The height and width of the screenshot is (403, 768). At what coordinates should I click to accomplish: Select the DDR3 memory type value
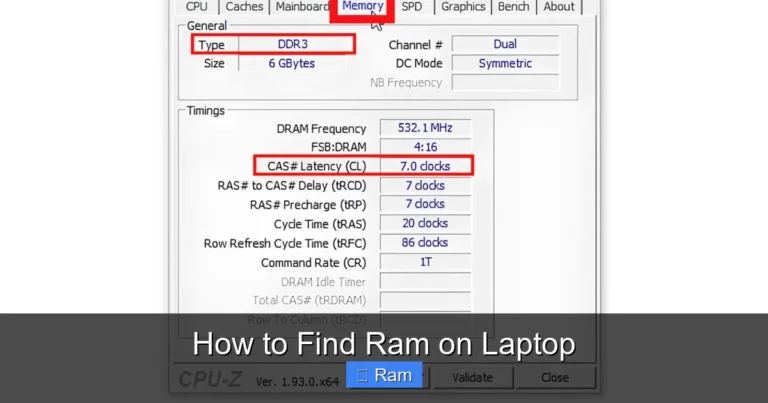tap(293, 44)
